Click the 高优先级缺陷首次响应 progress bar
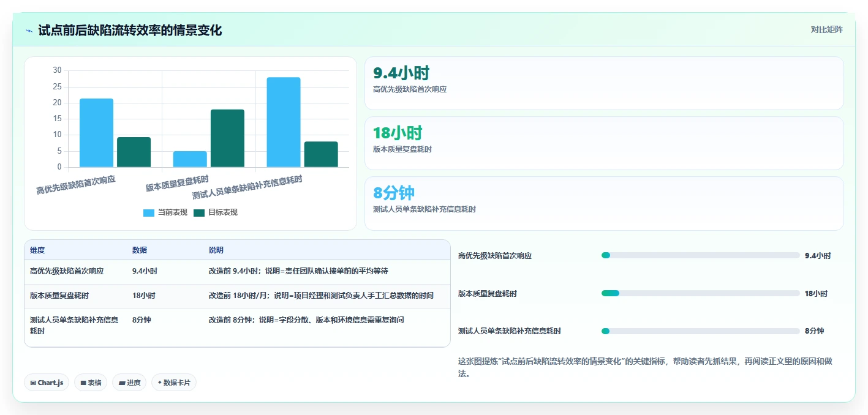Screen dimensions: 868x415 pos(701,255)
